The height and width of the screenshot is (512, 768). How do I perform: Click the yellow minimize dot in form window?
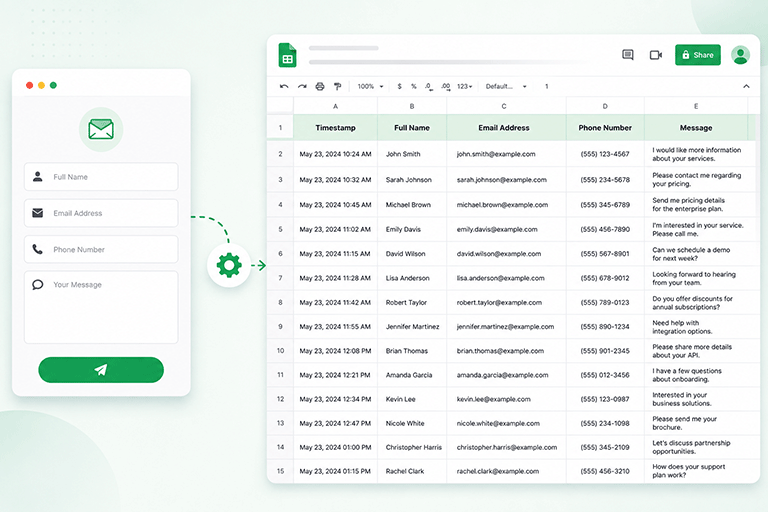click(41, 85)
